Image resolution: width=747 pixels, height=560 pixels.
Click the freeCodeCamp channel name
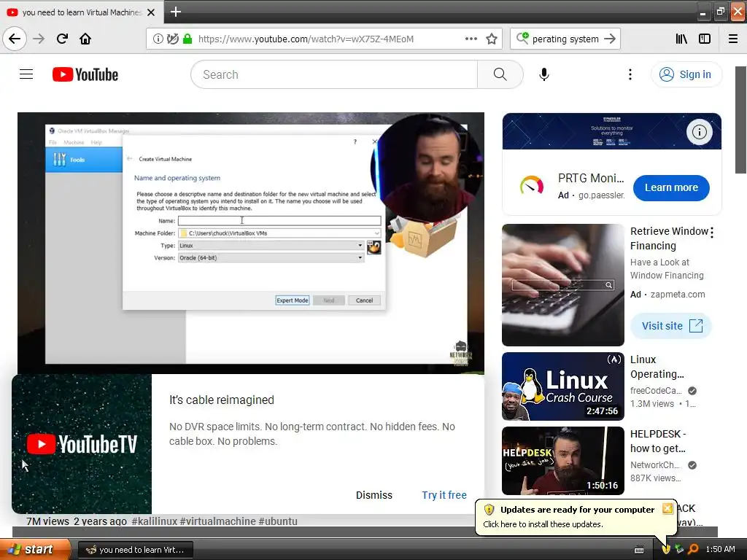point(656,391)
